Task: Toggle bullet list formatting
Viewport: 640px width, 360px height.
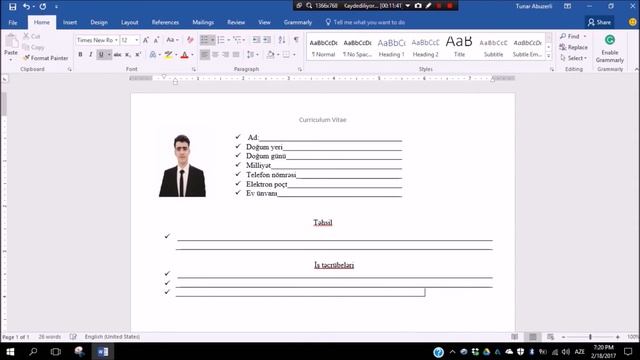Action: [204, 40]
